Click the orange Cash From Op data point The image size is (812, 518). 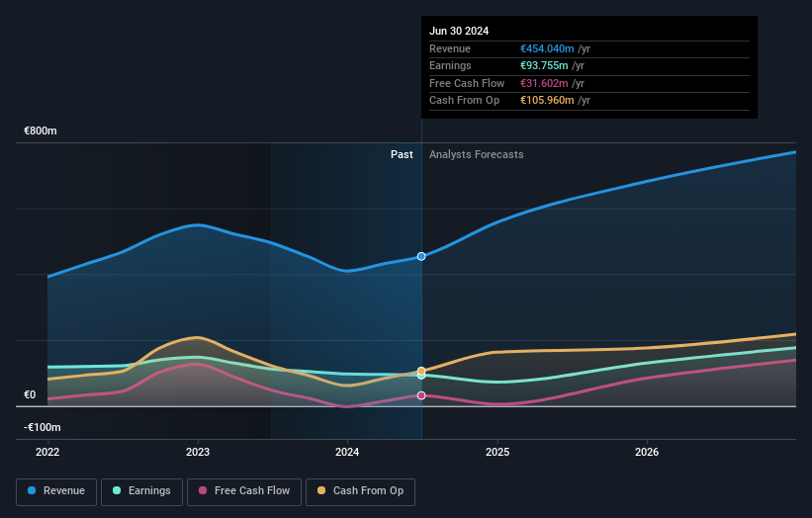[x=421, y=371]
